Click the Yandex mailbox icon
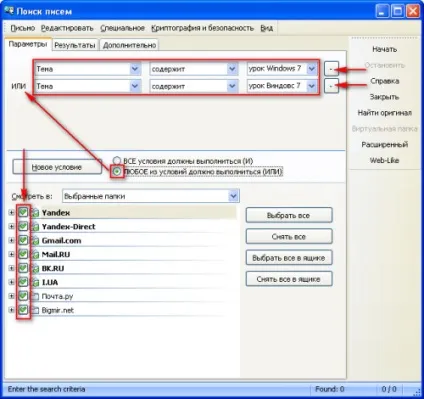424x399 pixels. [35, 213]
